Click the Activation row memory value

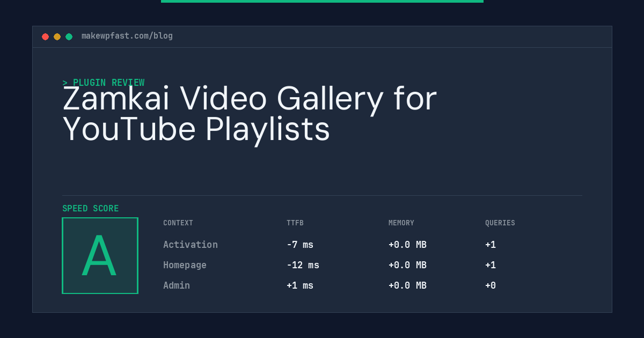pyautogui.click(x=407, y=245)
